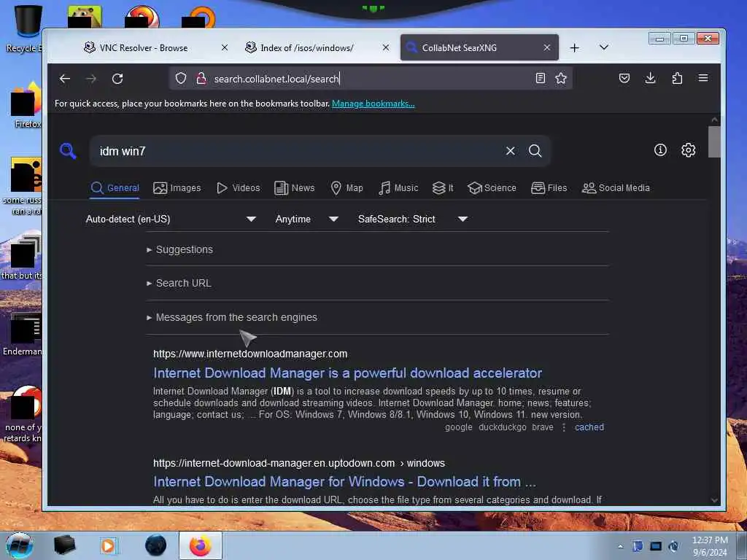Click the taskbar clock showing 12:37 PM
The height and width of the screenshot is (560, 747).
click(x=710, y=545)
